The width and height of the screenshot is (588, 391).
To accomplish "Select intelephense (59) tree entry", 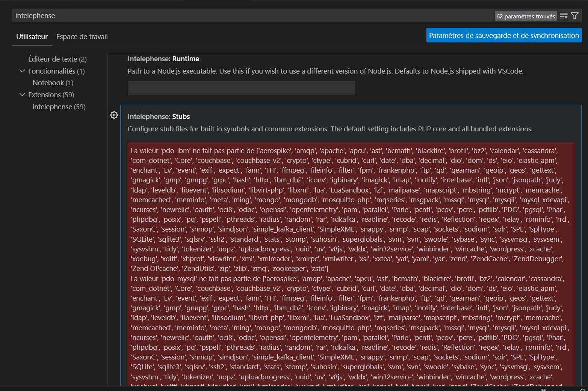I will (x=59, y=107).
